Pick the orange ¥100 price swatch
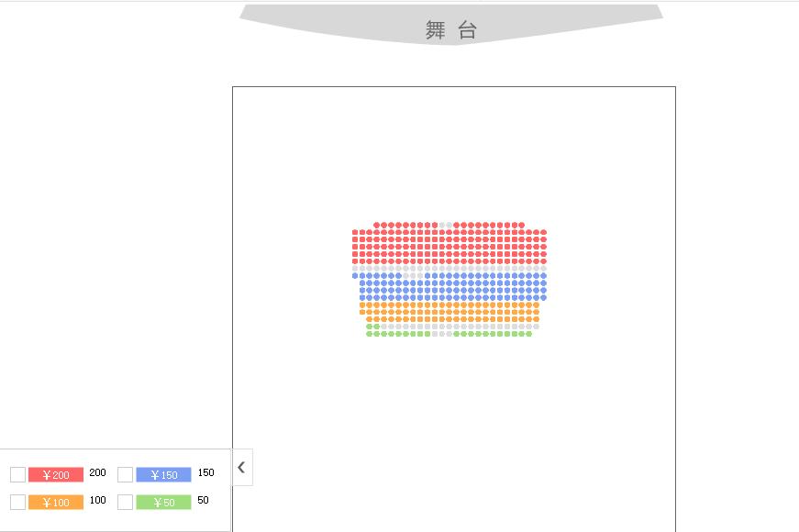 55,502
